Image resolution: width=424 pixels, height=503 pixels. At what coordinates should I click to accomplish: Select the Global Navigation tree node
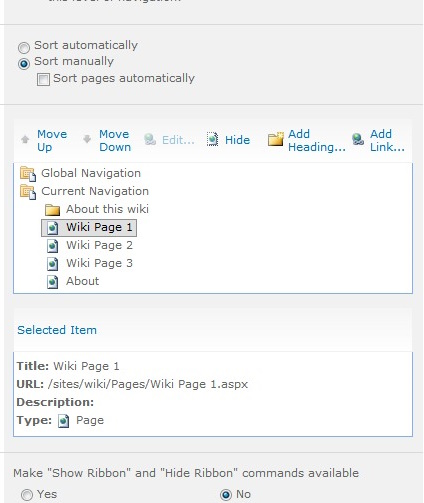coord(91,173)
